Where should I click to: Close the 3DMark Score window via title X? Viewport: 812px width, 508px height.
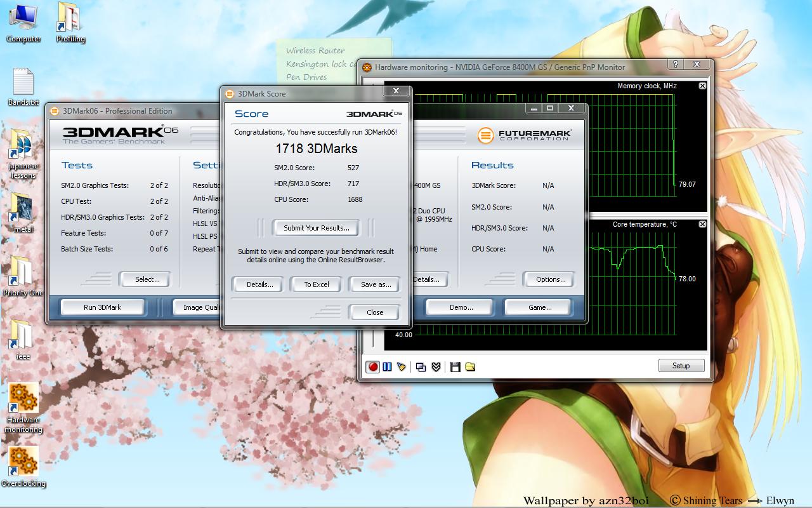(396, 91)
